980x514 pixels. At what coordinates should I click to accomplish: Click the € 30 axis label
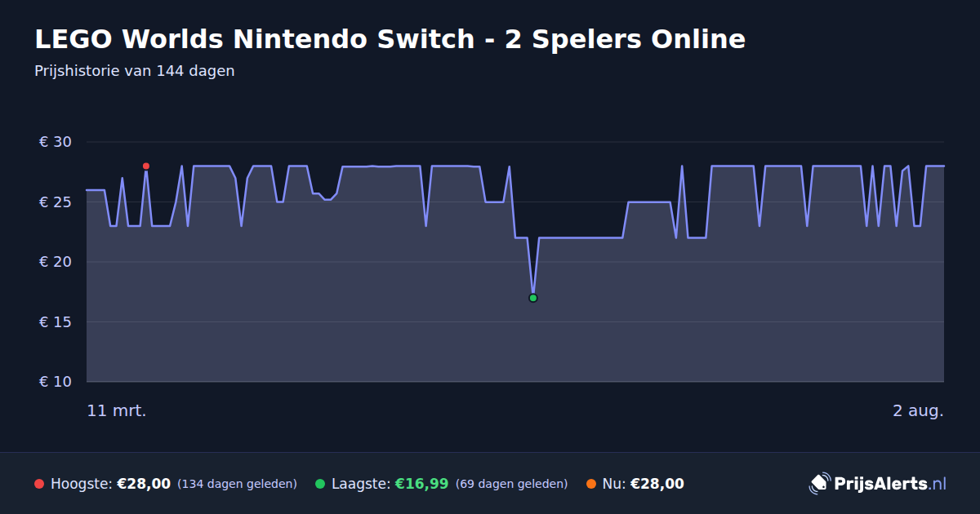click(56, 142)
